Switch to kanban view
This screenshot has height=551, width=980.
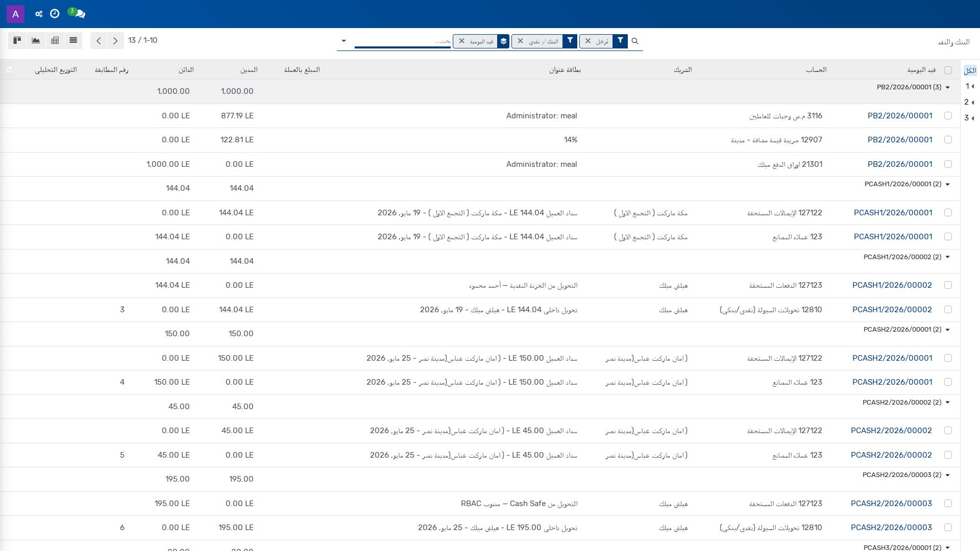pos(17,40)
